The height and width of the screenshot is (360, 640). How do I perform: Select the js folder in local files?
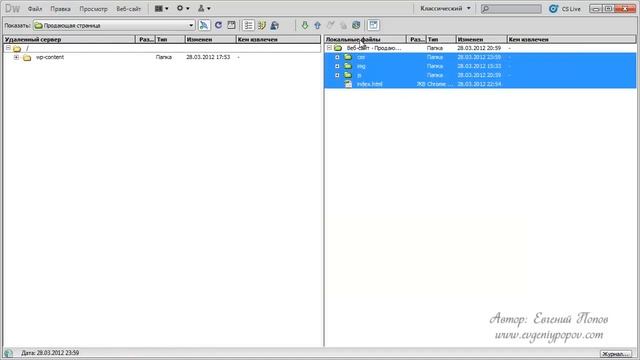[480, 75]
